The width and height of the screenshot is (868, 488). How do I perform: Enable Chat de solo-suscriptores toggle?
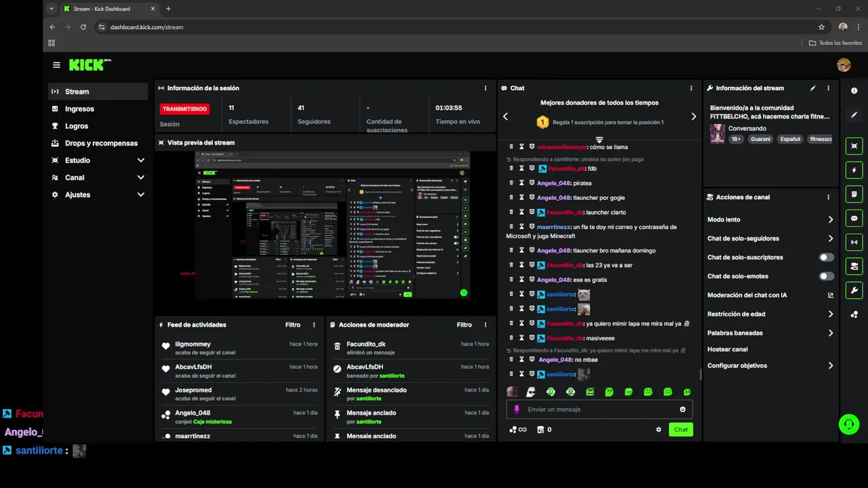826,258
